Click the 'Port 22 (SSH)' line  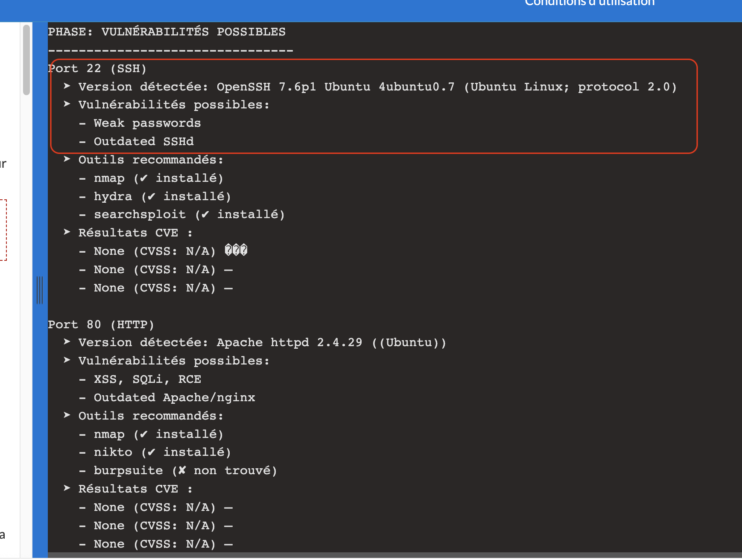(97, 69)
